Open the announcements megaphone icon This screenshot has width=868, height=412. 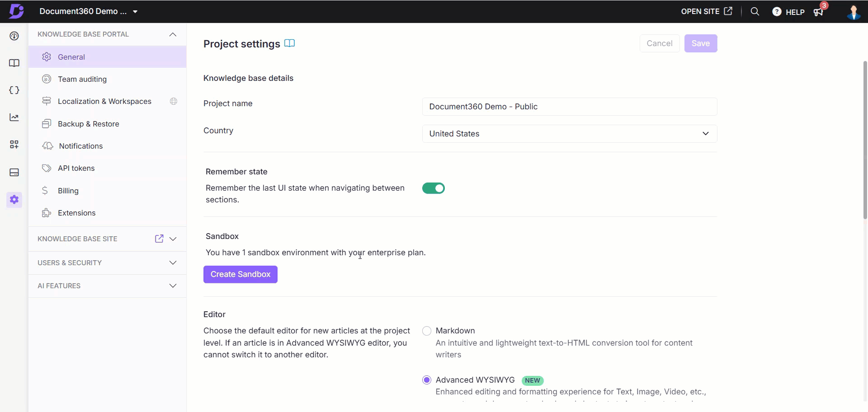coord(818,12)
